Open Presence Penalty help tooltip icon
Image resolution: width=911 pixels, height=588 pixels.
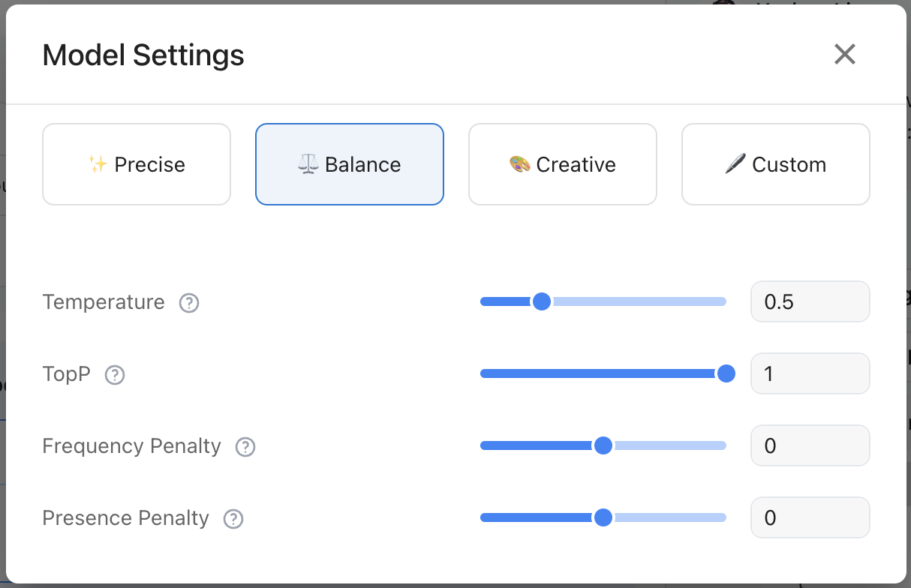click(233, 519)
